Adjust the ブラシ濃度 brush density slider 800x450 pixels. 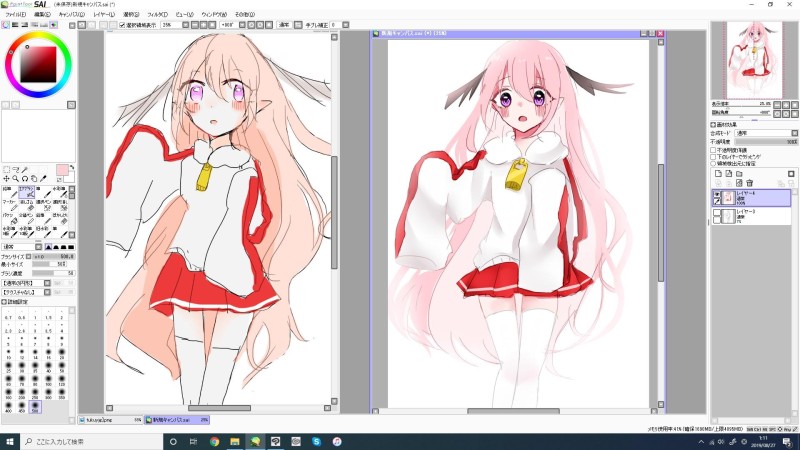(x=54, y=273)
